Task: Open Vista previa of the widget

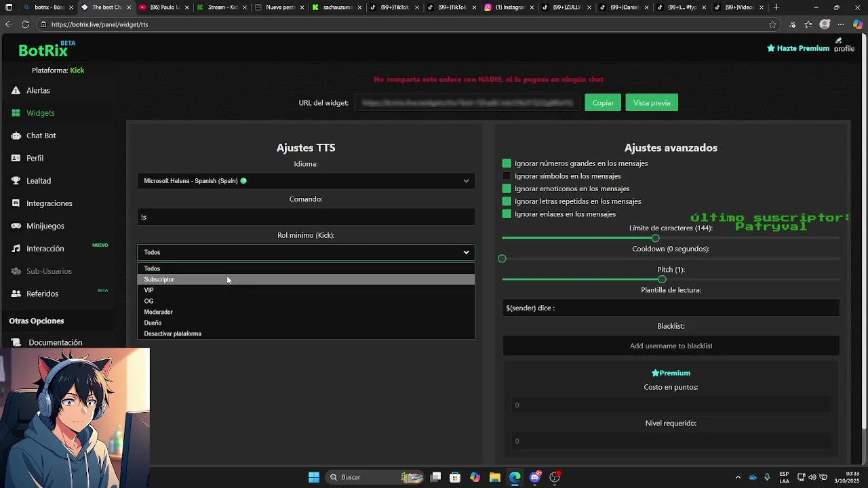Action: (x=652, y=103)
